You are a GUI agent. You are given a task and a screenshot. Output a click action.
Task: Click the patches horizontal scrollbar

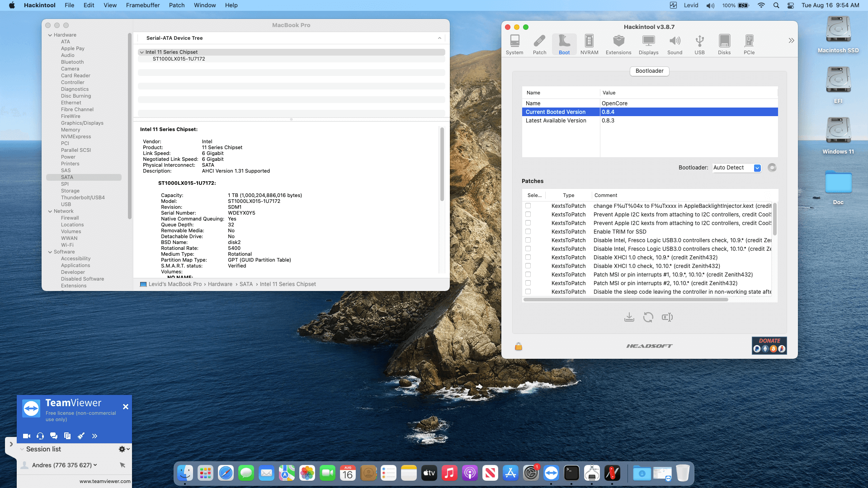click(x=626, y=300)
